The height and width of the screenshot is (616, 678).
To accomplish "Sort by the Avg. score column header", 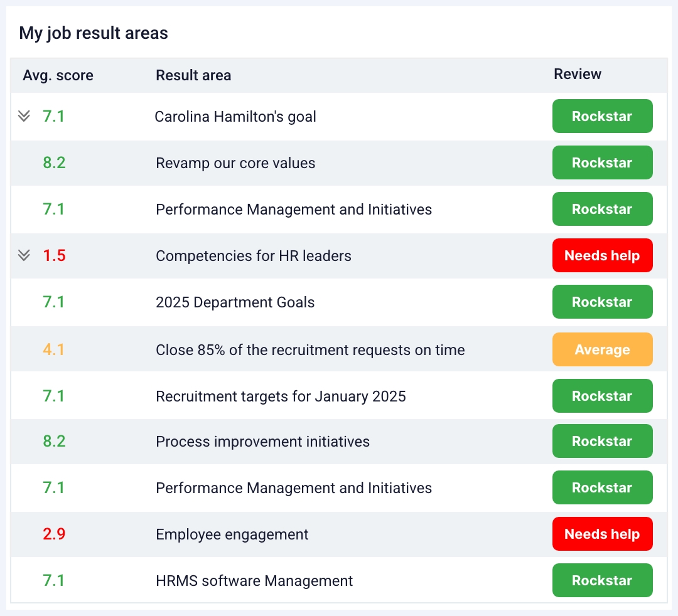I will click(58, 76).
